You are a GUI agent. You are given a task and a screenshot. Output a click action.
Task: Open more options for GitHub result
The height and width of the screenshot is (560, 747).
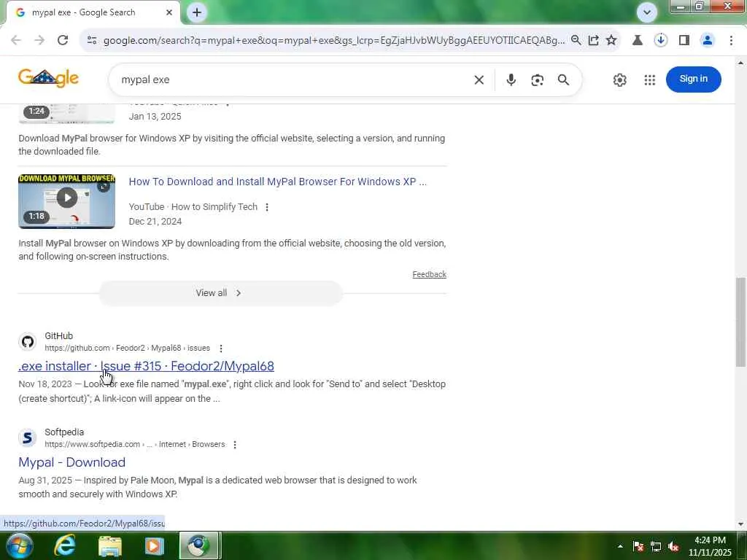point(220,349)
